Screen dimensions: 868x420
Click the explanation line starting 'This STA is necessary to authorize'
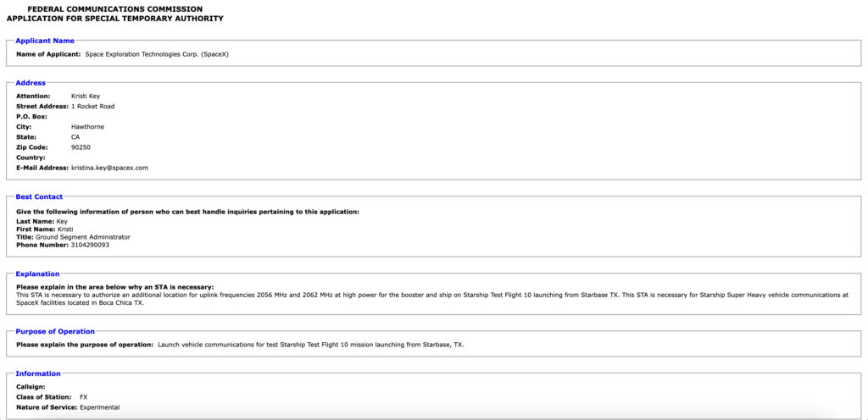coord(432,296)
